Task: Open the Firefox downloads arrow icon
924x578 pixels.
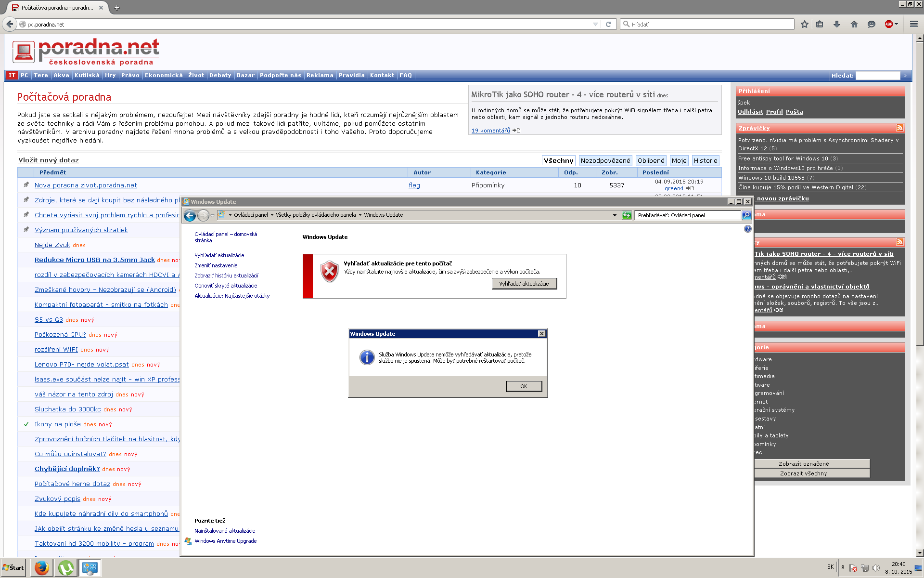Action: 837,24
